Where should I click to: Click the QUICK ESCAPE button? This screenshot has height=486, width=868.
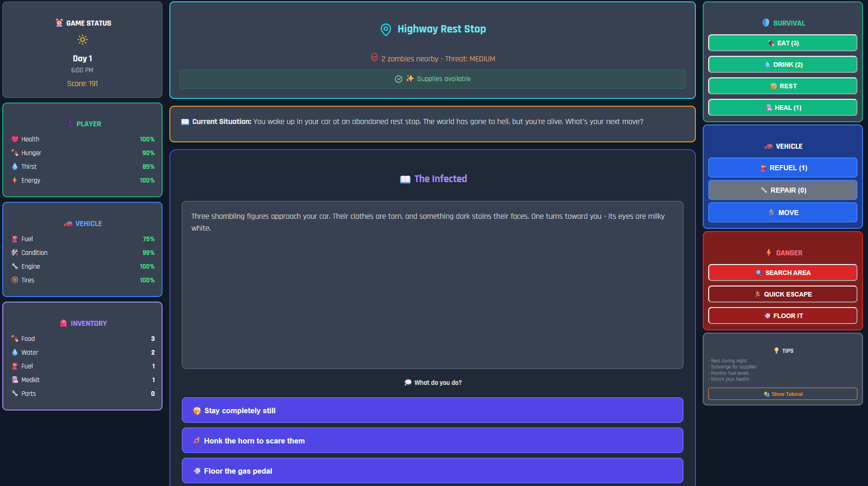click(x=782, y=294)
